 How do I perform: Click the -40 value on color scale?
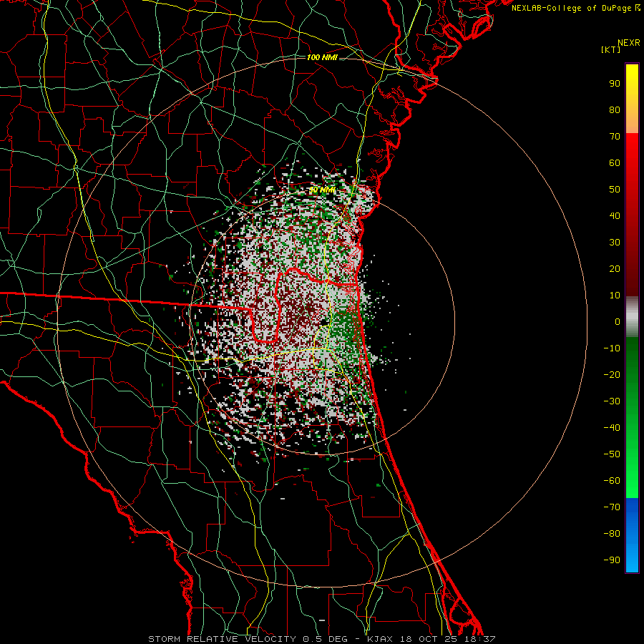click(612, 428)
